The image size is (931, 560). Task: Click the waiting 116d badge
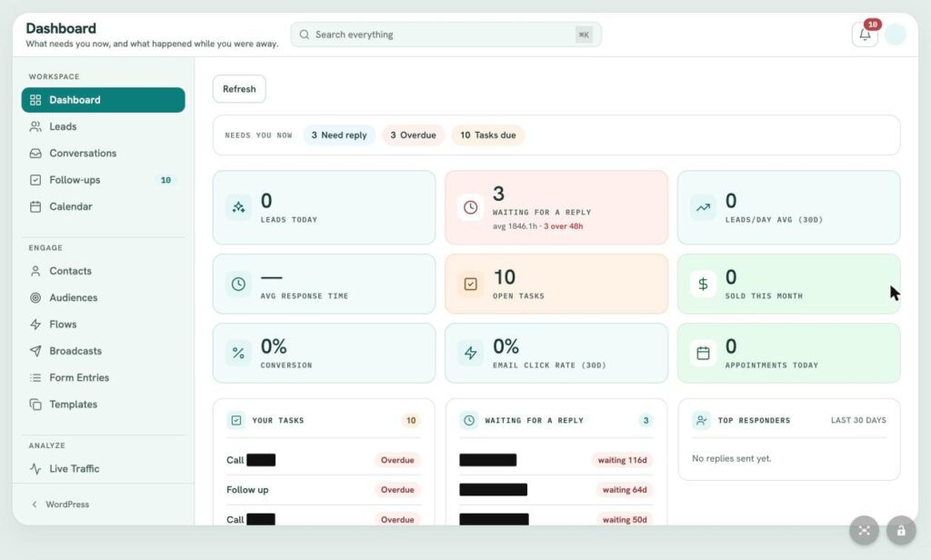(622, 460)
